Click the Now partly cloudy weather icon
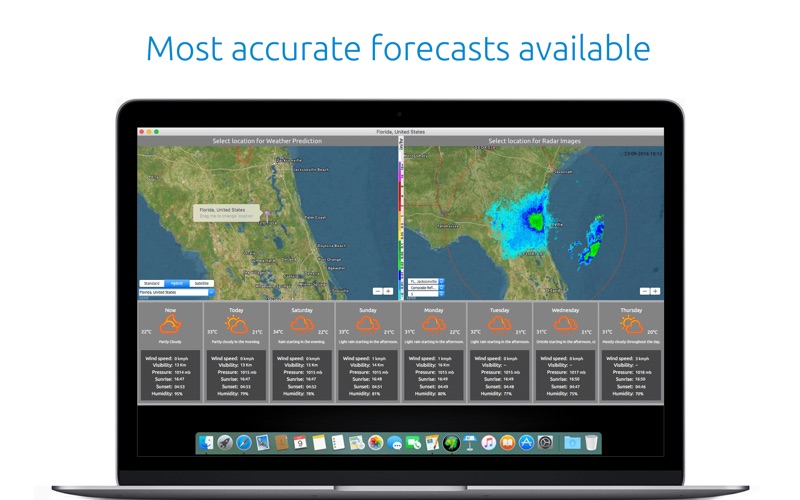This screenshot has width=800, height=500. coord(170,326)
